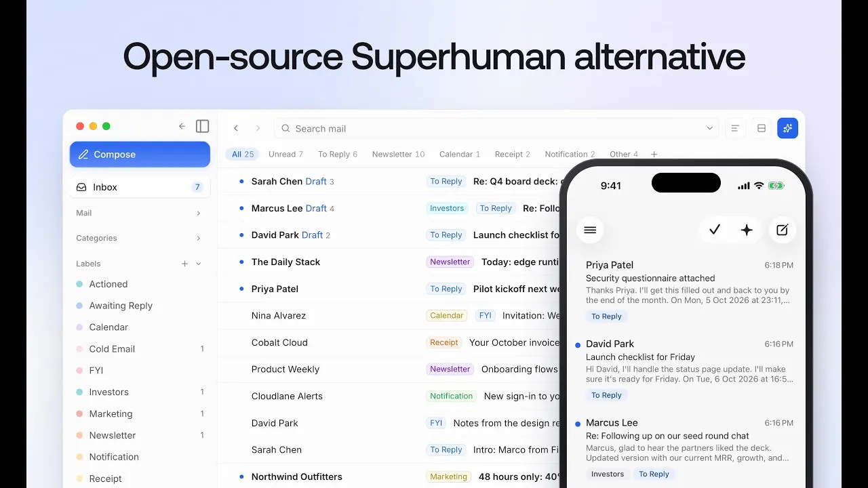Open Priya Patel message on phone
The height and width of the screenshot is (488, 868).
(686, 291)
